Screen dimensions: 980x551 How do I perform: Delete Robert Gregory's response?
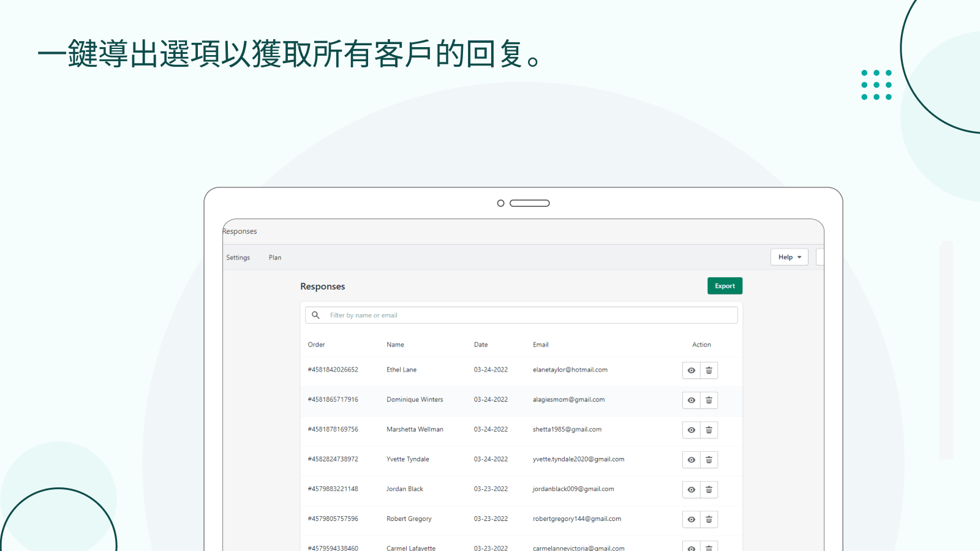(709, 520)
